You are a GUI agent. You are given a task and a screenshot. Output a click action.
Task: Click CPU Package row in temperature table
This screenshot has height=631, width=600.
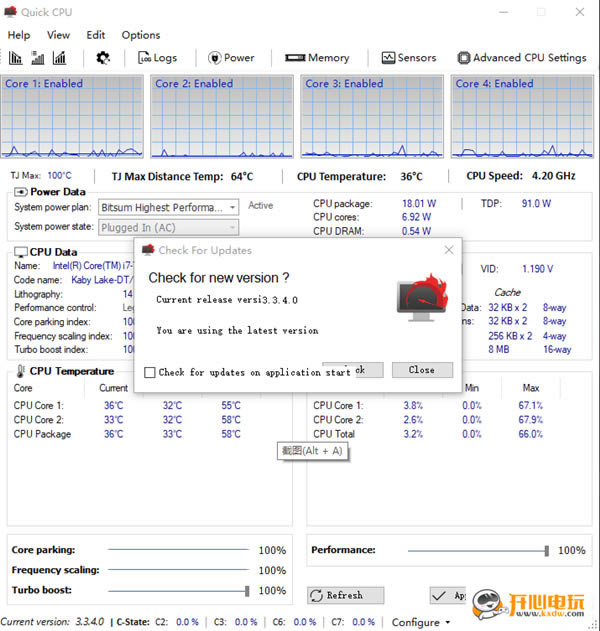(x=148, y=434)
